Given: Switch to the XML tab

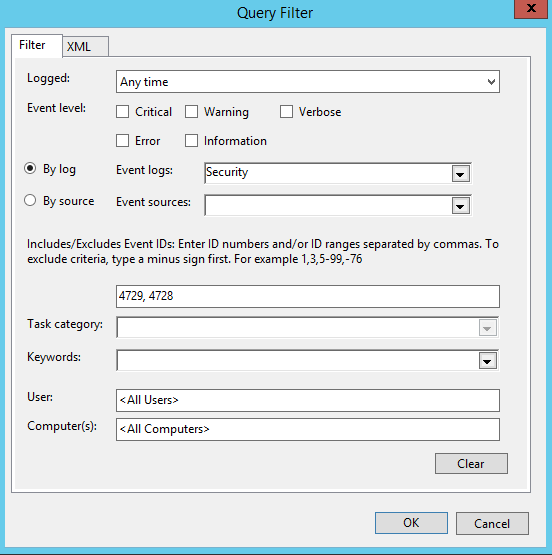Looking at the screenshot, I should click(85, 46).
